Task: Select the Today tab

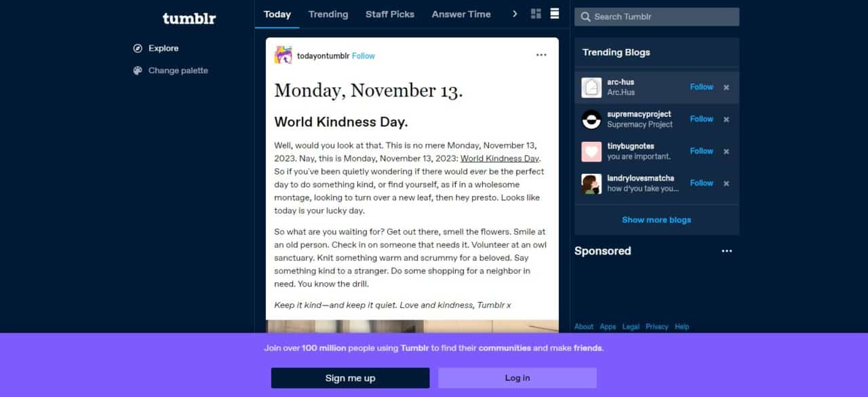Action: pos(277,14)
